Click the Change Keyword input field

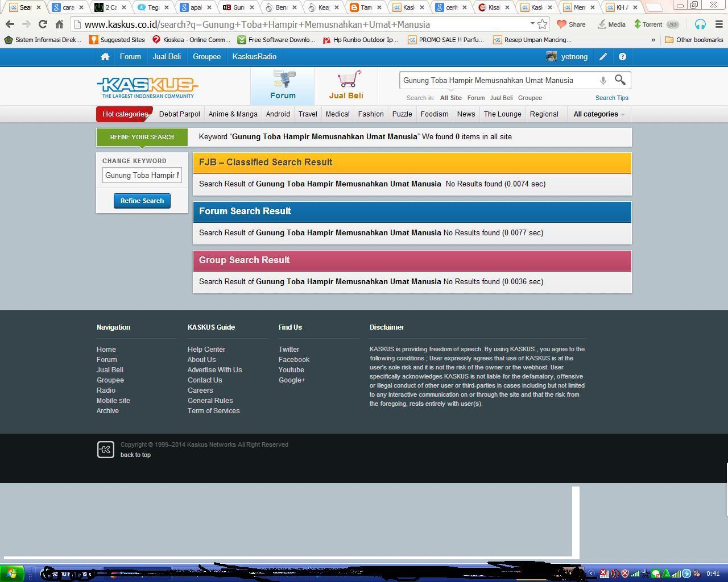pos(142,175)
